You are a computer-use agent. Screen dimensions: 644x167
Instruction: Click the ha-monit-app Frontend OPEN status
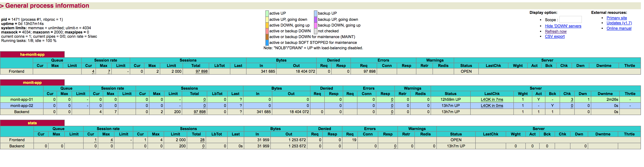[466, 71]
